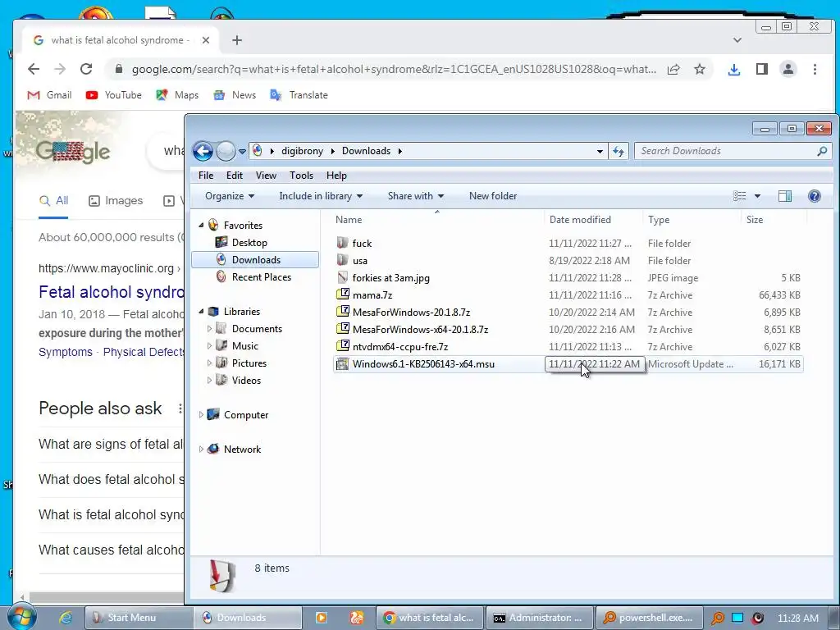Select Recent Places in Favorites
The image size is (840, 630).
point(262,277)
